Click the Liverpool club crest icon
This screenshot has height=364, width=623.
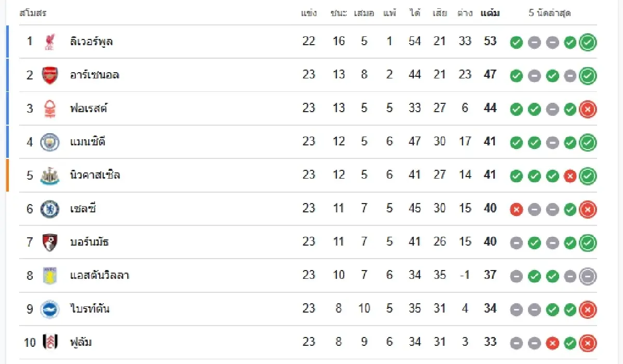pos(50,42)
